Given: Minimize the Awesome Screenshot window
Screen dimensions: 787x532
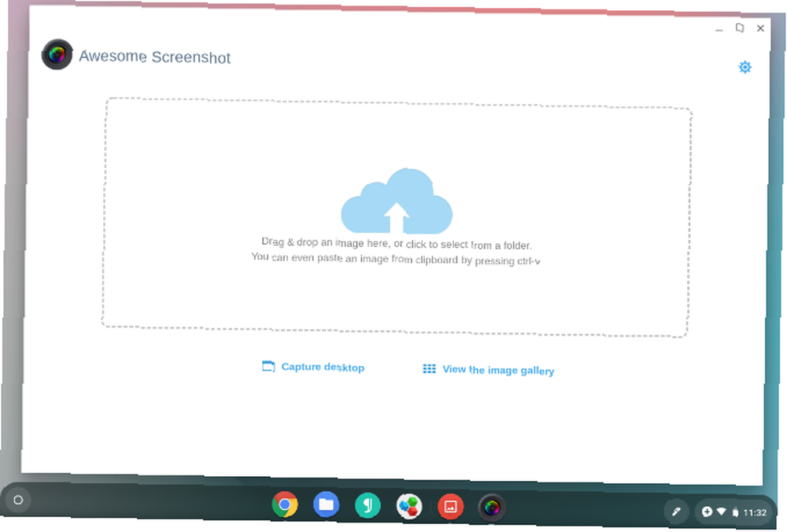Looking at the screenshot, I should coord(719,30).
